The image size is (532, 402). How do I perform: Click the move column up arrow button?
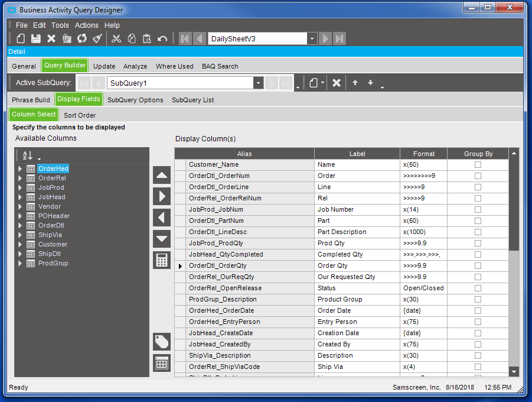(x=162, y=175)
